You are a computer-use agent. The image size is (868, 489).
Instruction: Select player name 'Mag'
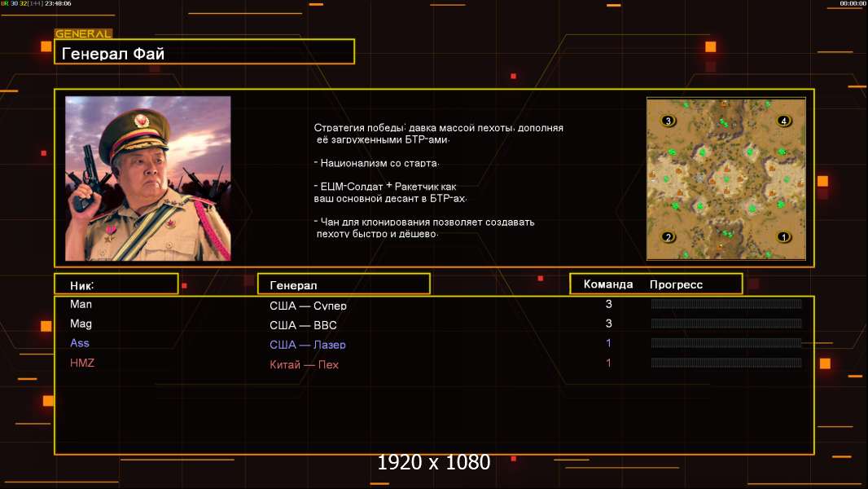[81, 324]
